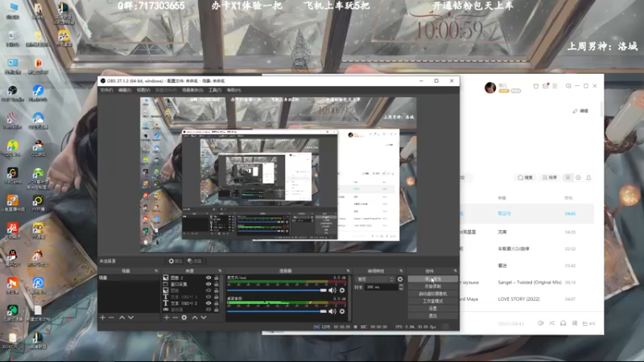Open headphone sound effect icon in player
The height and width of the screenshot is (362, 644).
click(x=563, y=323)
